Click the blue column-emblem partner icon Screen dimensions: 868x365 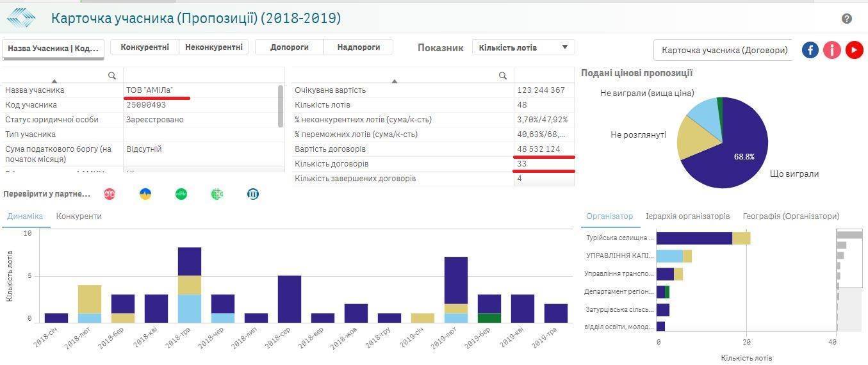(253, 194)
